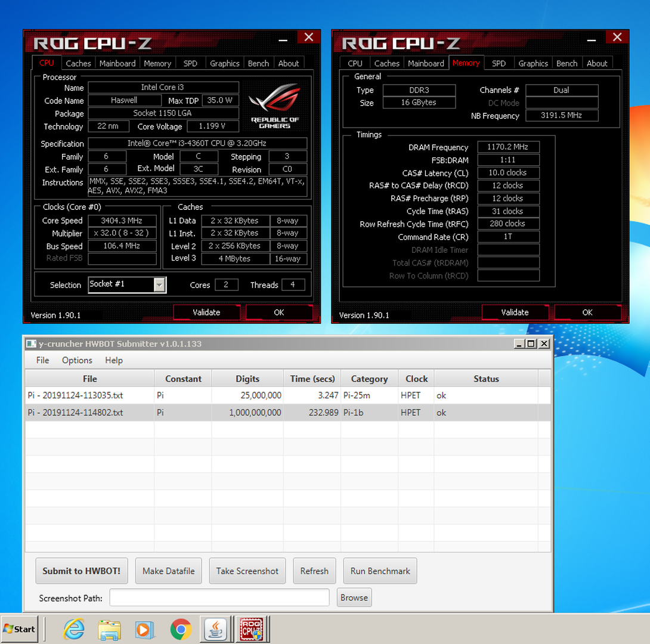Screen dimensions: 650x644
Task: Select row Pi - 20191124-113035.txt
Action: click(287, 395)
